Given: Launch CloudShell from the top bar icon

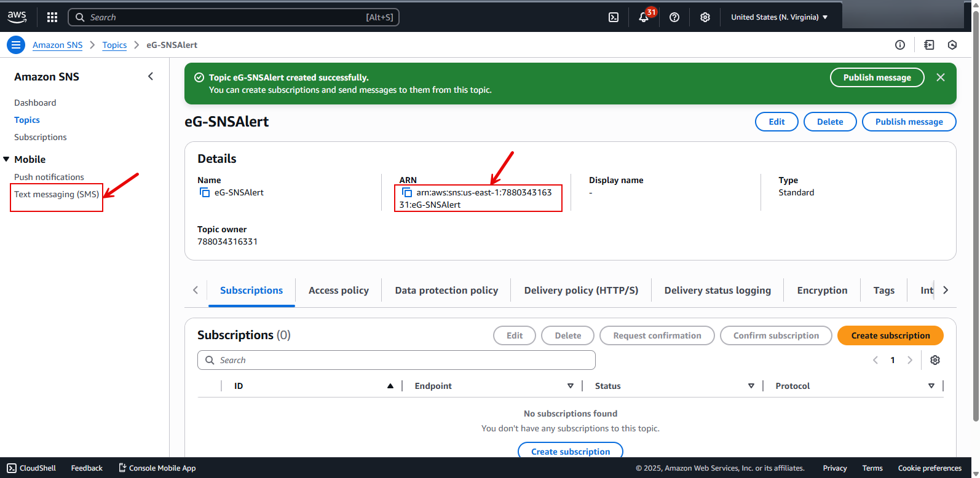Looking at the screenshot, I should coord(614,17).
